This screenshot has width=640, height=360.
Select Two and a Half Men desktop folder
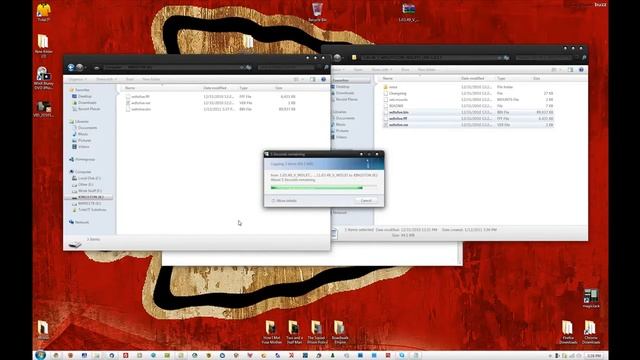point(294,332)
